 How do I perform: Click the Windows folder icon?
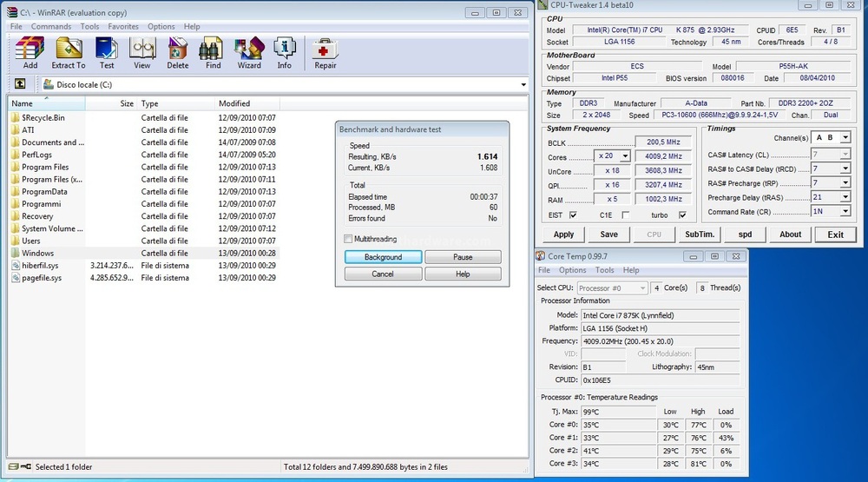click(x=15, y=254)
